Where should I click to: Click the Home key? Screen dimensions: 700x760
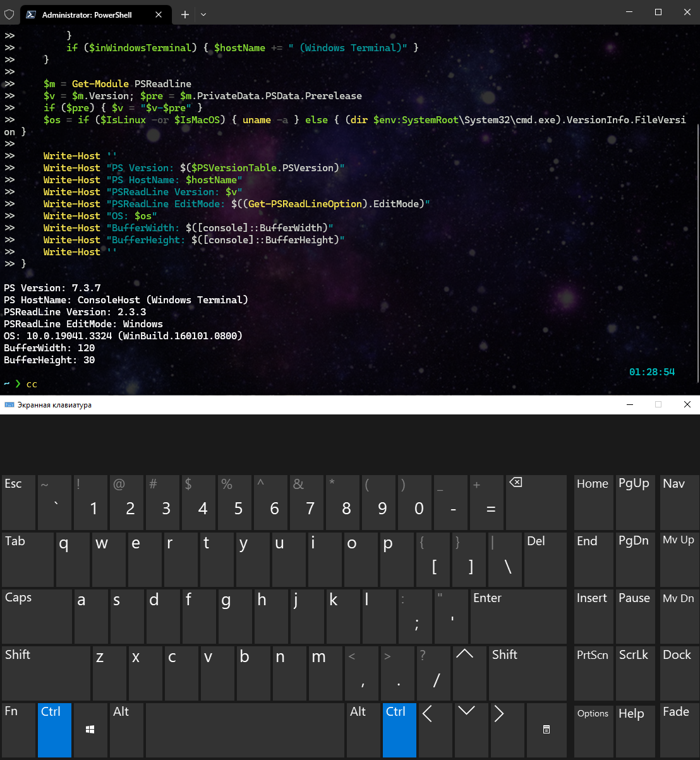tap(593, 502)
